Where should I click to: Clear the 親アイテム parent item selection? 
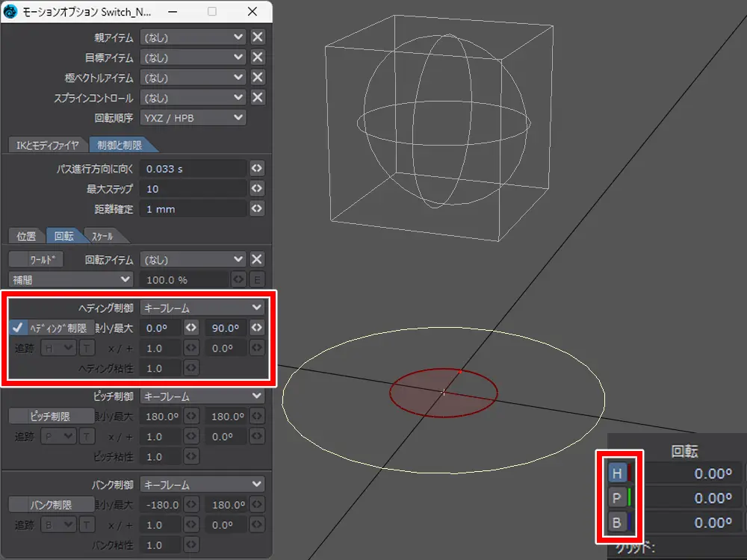pyautogui.click(x=257, y=37)
